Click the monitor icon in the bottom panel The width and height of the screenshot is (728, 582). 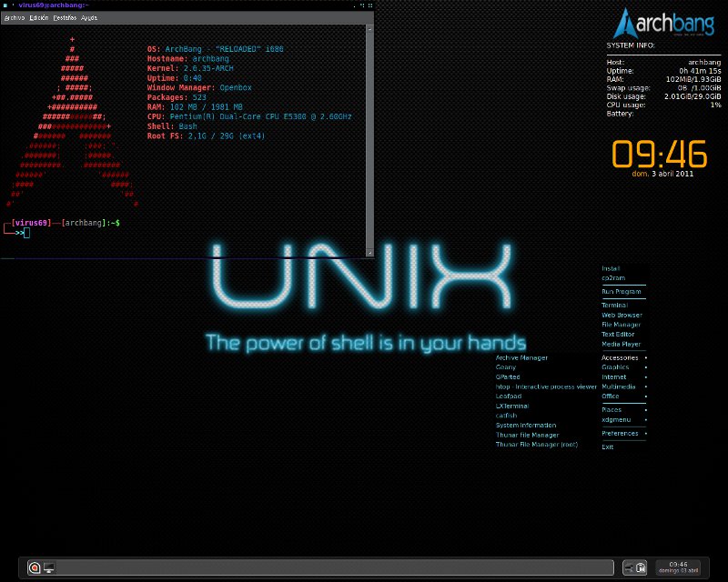(49, 567)
